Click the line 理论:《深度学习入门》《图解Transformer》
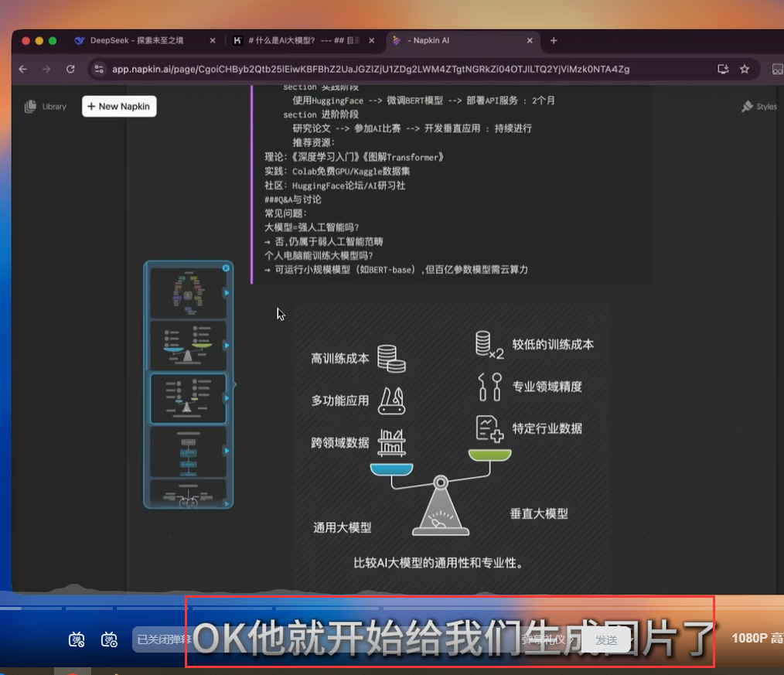The width and height of the screenshot is (784, 675). pos(354,157)
